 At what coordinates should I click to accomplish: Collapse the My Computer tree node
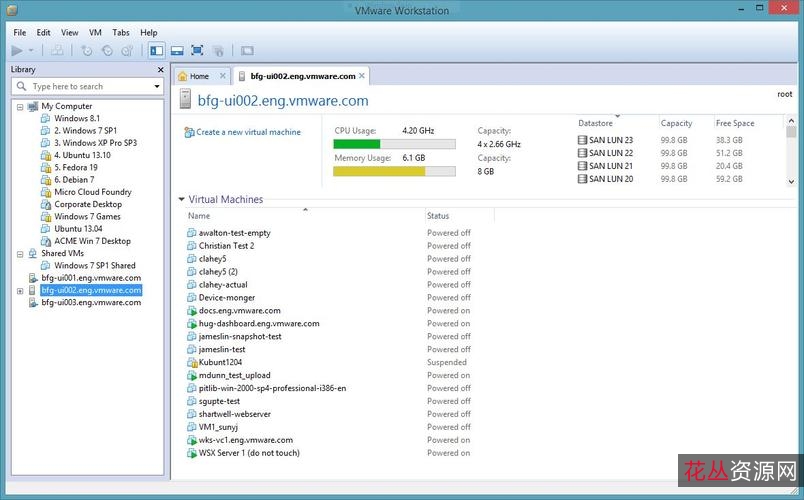pos(20,107)
